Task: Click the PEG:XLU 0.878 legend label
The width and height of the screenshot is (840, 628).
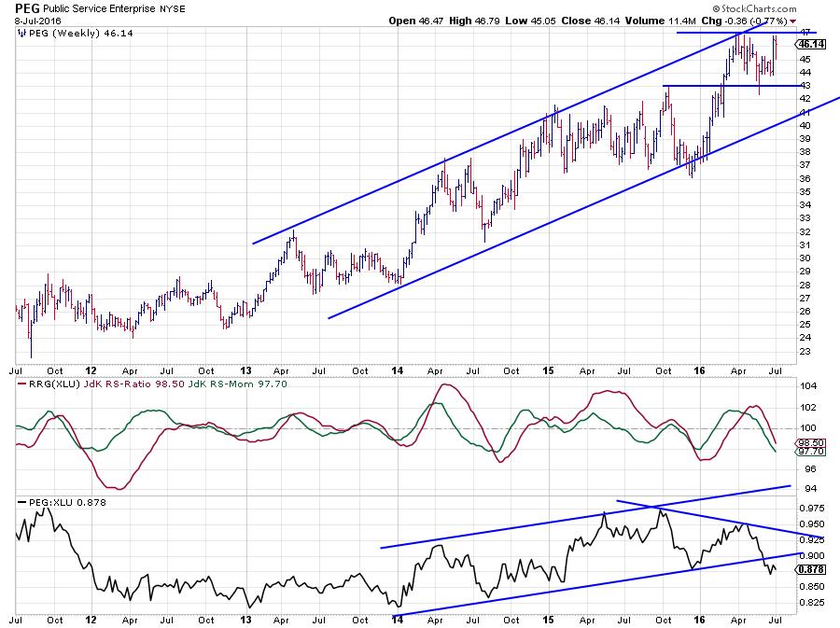Action: [x=67, y=502]
